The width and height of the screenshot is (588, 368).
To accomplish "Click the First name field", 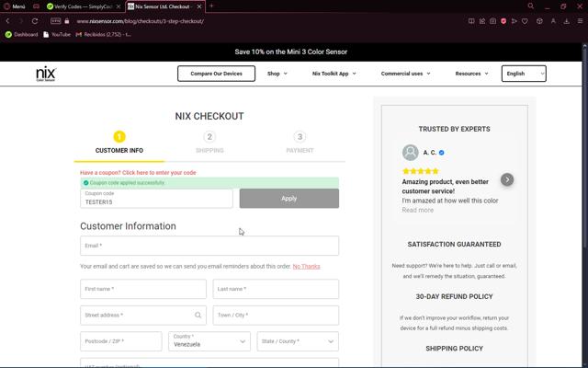I will tap(143, 289).
